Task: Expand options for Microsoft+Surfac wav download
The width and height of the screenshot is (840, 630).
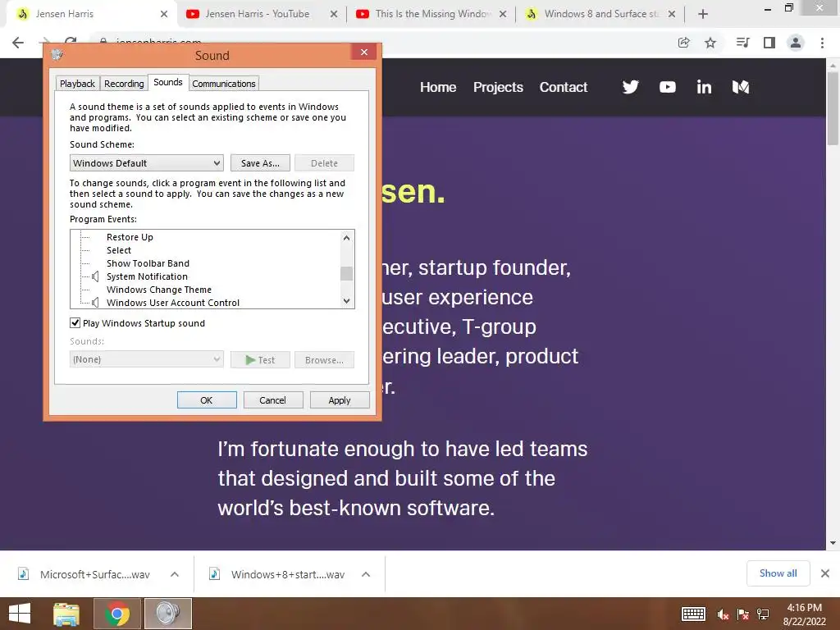Action: coord(175,574)
